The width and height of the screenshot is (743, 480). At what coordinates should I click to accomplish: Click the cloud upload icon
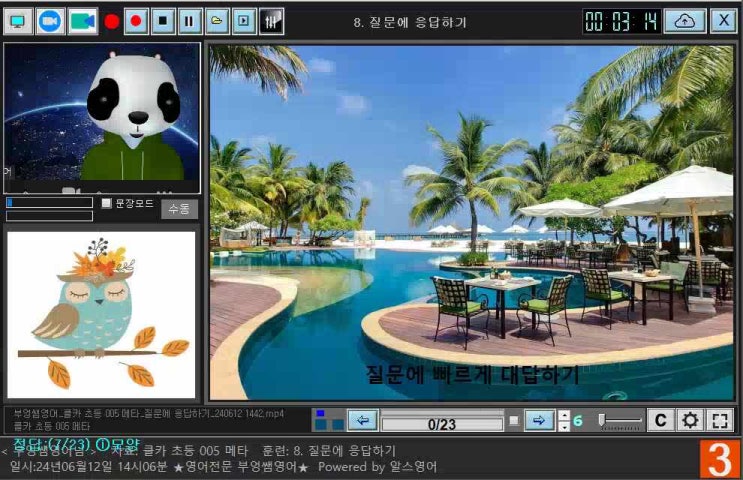coord(684,21)
